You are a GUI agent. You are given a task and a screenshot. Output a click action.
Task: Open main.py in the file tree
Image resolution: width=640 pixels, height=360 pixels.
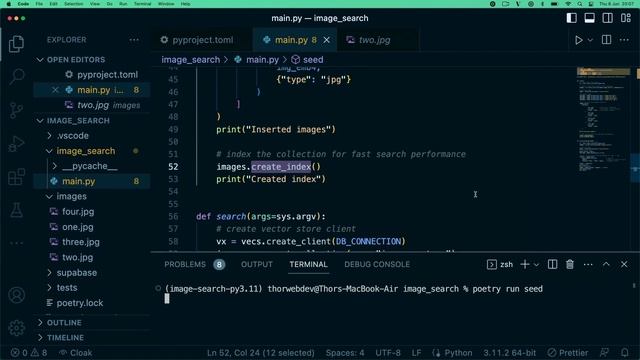tap(92, 181)
